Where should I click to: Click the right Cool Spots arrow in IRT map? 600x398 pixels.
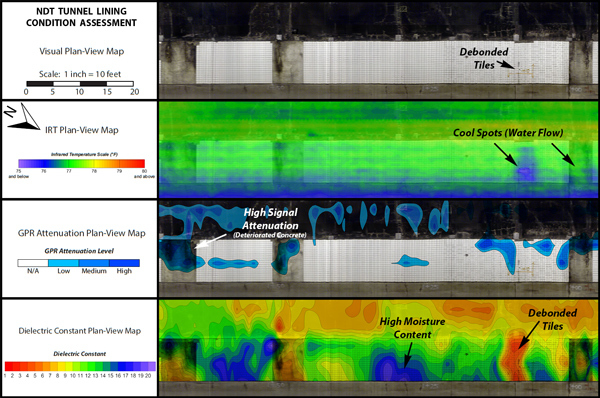point(563,154)
